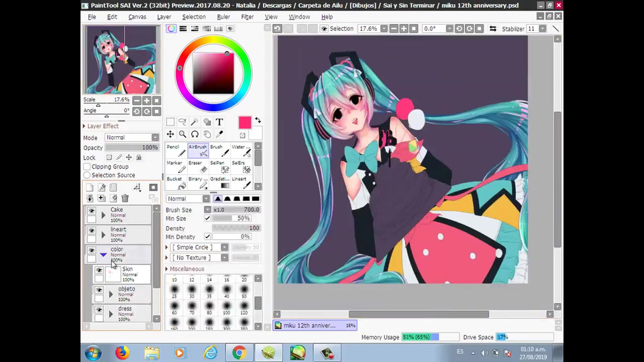Image resolution: width=644 pixels, height=362 pixels.
Task: Switch to miku 12th anniversary document tab
Action: (x=315, y=326)
